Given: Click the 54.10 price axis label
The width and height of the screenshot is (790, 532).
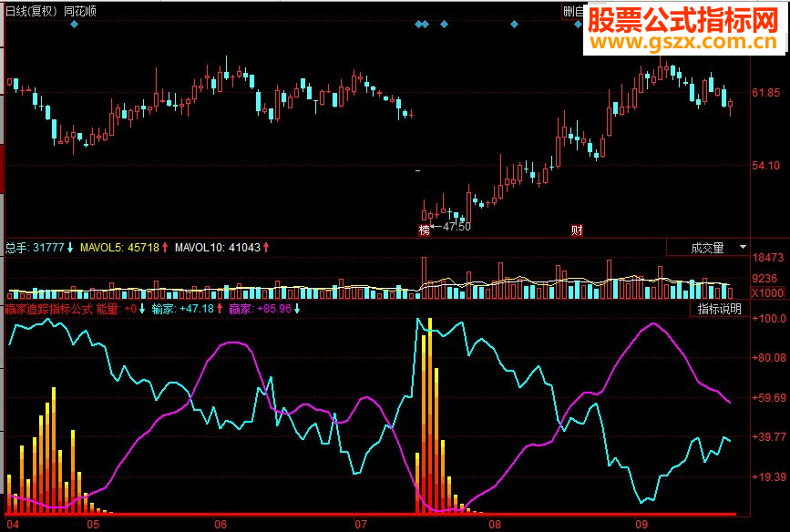Looking at the screenshot, I should point(765,165).
